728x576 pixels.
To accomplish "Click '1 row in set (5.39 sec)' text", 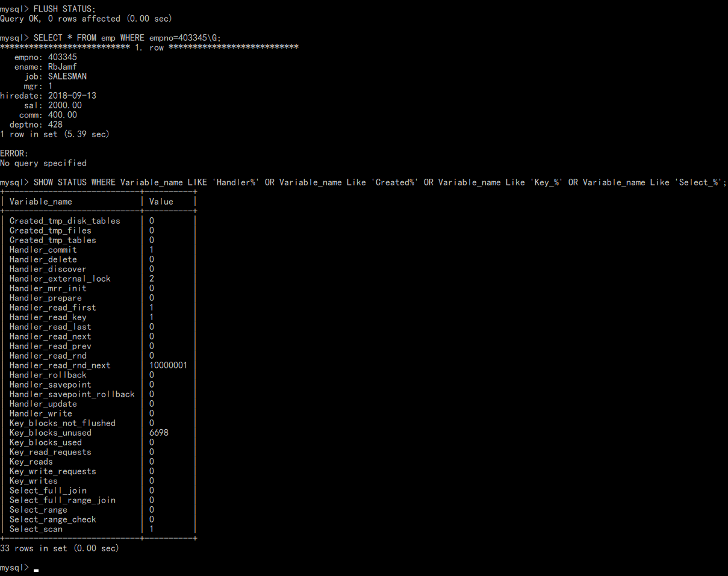I will click(55, 134).
